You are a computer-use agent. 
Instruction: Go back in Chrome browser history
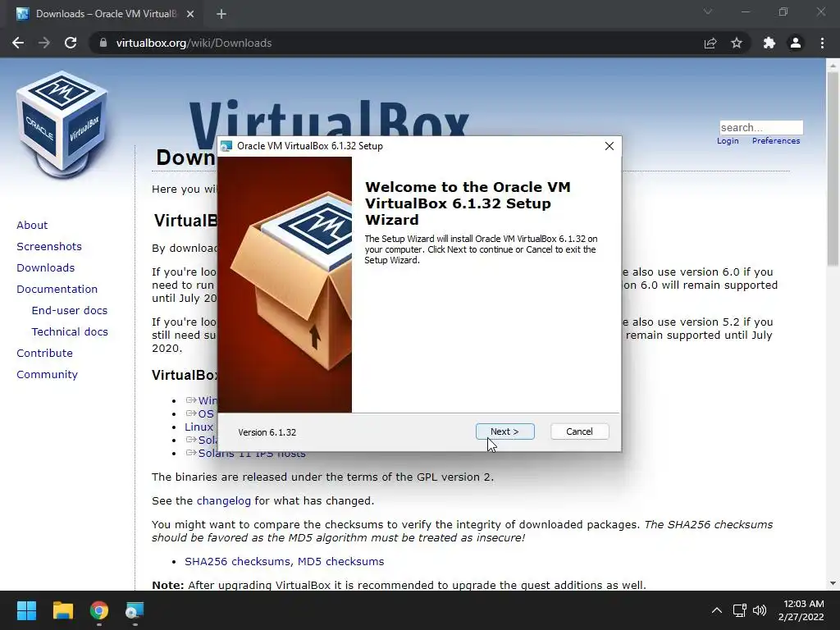tap(18, 43)
